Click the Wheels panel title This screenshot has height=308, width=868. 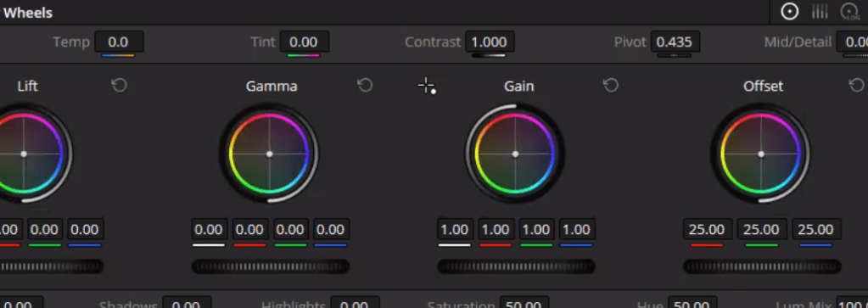click(x=28, y=12)
